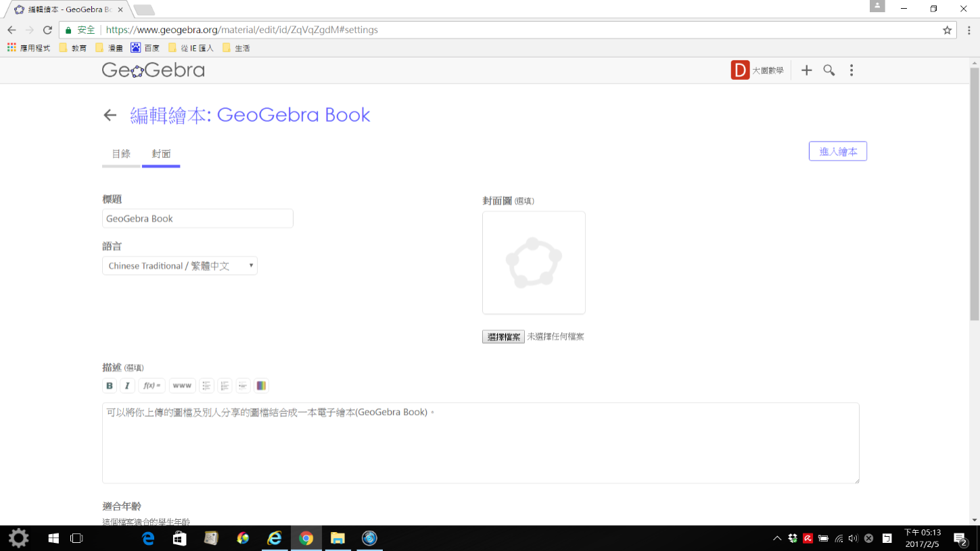Go back using the arrow beside 編輯繪本
The width and height of the screenshot is (980, 551).
pyautogui.click(x=110, y=115)
